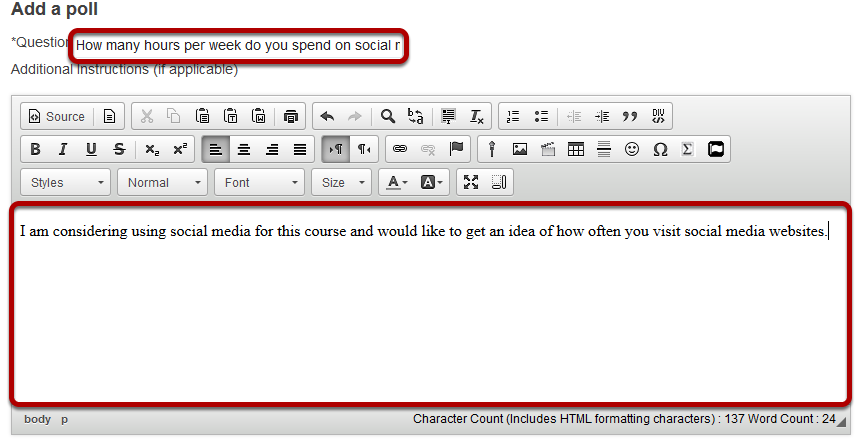Insert a hyperlink with Link icon
Screen dimensions: 859x439
click(400, 149)
